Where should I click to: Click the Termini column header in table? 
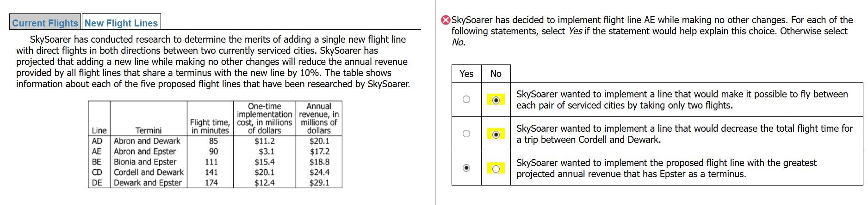tap(149, 130)
